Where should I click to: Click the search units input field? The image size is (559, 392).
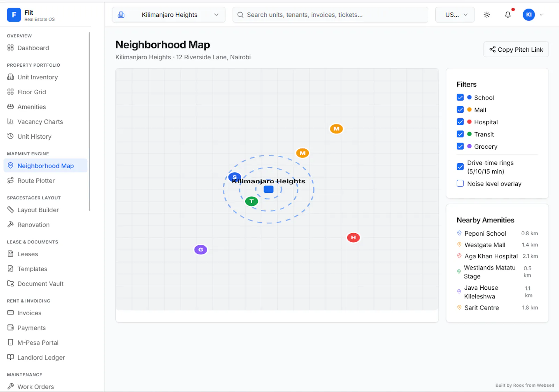330,15
